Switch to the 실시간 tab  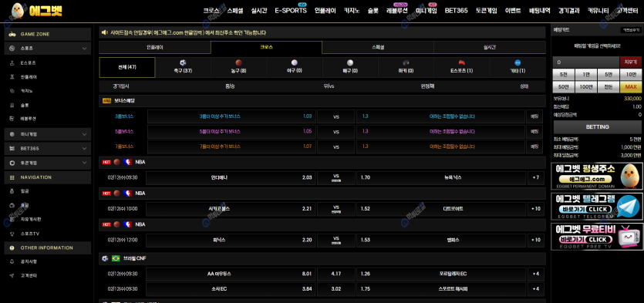(x=490, y=47)
